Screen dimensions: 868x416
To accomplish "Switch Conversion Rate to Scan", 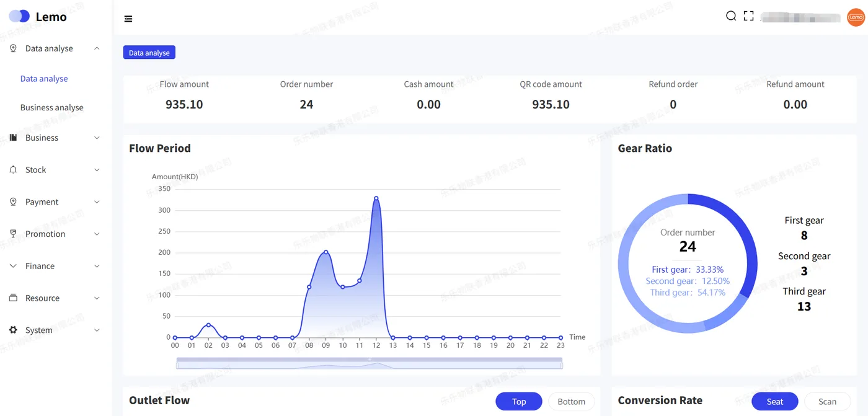I will click(x=827, y=402).
